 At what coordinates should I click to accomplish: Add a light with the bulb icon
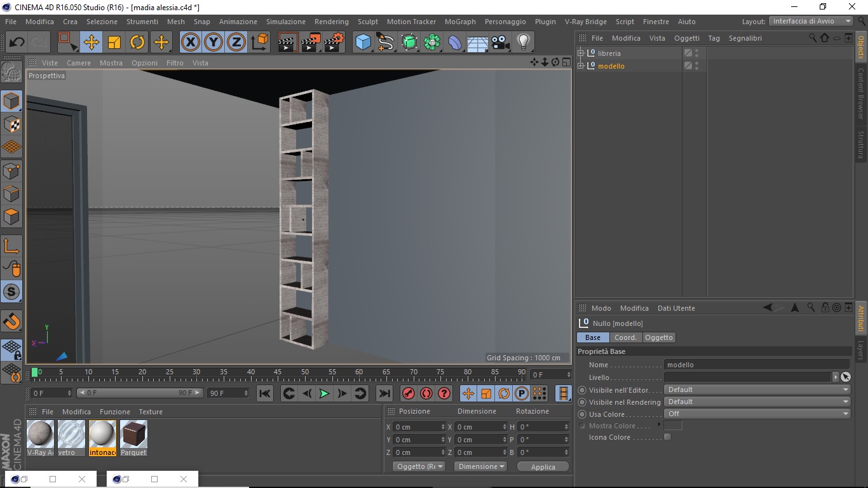(x=523, y=43)
